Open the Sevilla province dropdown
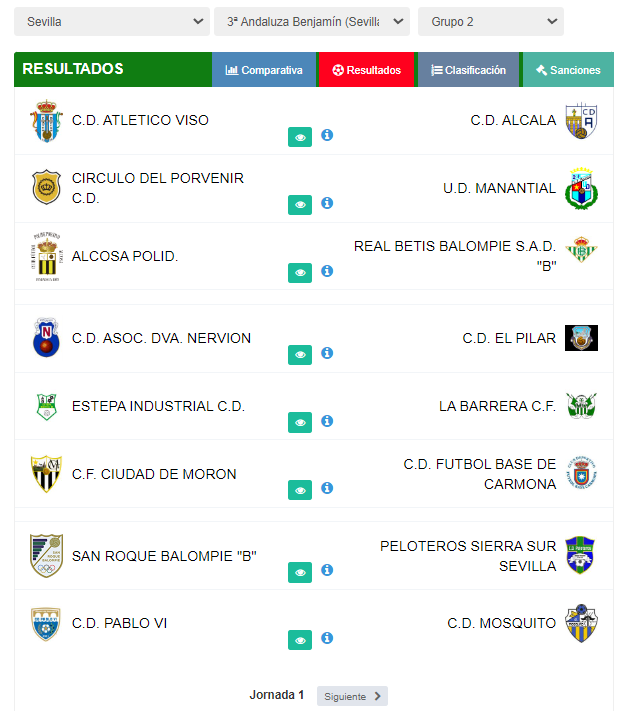 click(112, 21)
